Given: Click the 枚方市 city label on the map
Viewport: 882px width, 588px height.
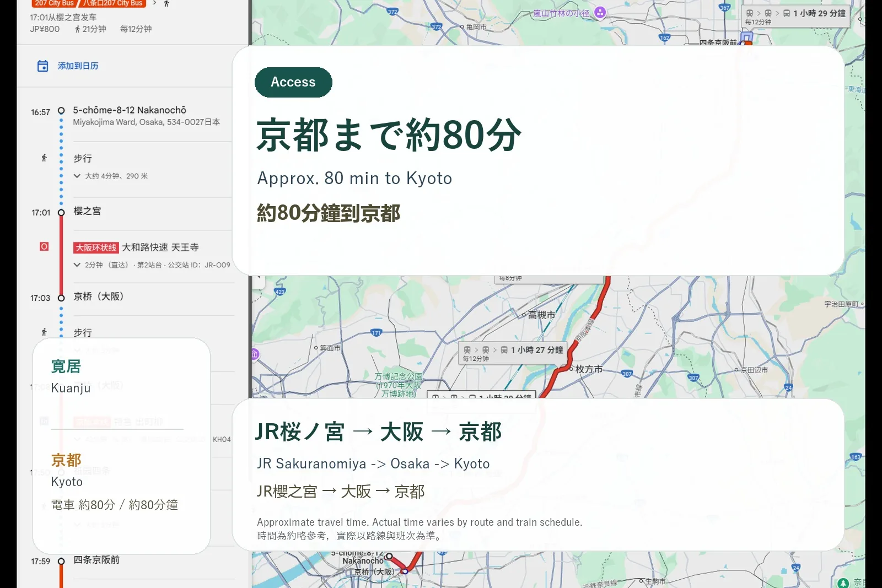Looking at the screenshot, I should (589, 369).
